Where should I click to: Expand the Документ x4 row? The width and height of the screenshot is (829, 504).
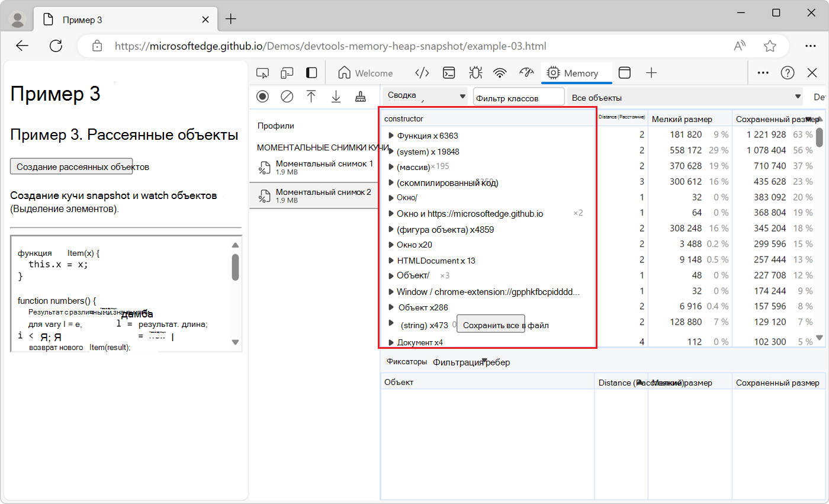[391, 342]
